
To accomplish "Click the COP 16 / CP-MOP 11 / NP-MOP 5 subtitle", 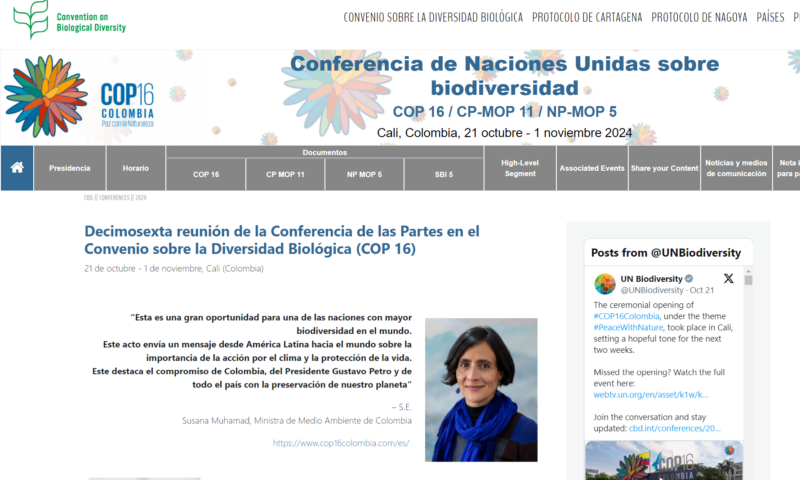I will coord(505,112).
